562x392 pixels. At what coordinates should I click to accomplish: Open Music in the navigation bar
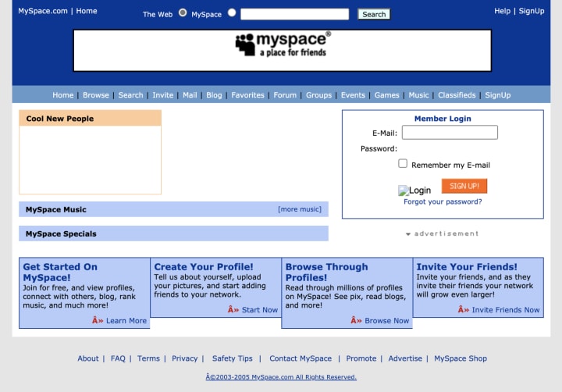pos(418,95)
